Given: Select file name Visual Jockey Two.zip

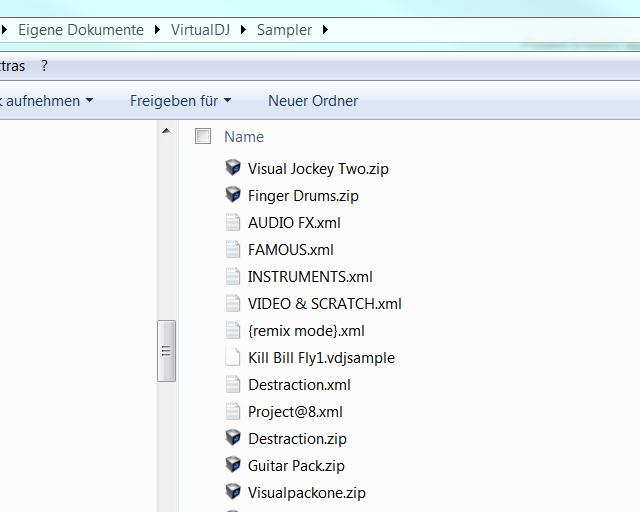Looking at the screenshot, I should tap(318, 169).
